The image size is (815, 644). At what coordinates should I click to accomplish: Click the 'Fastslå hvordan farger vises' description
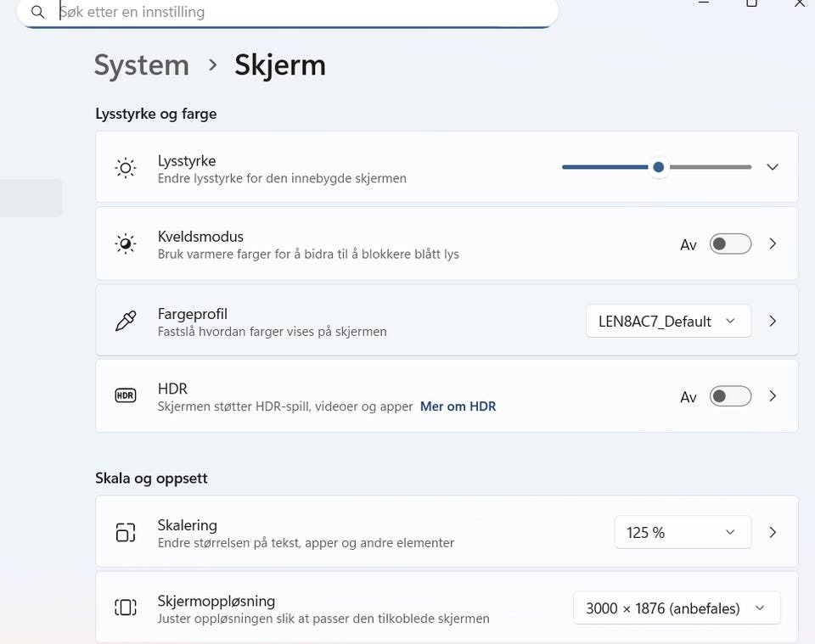(x=273, y=332)
